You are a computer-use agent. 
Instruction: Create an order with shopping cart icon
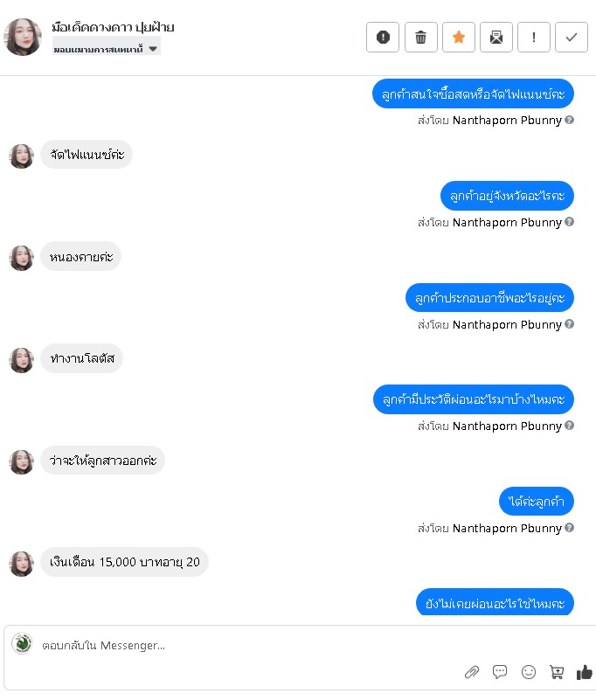[x=557, y=671]
